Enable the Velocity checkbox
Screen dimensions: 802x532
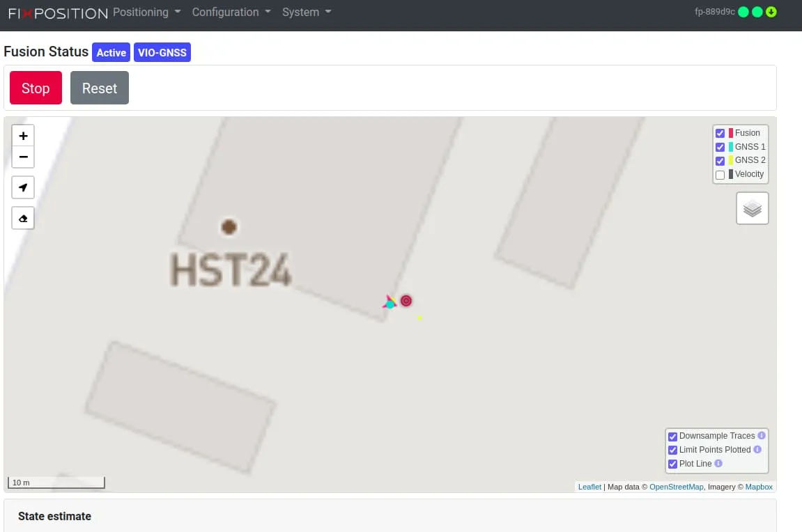click(720, 175)
